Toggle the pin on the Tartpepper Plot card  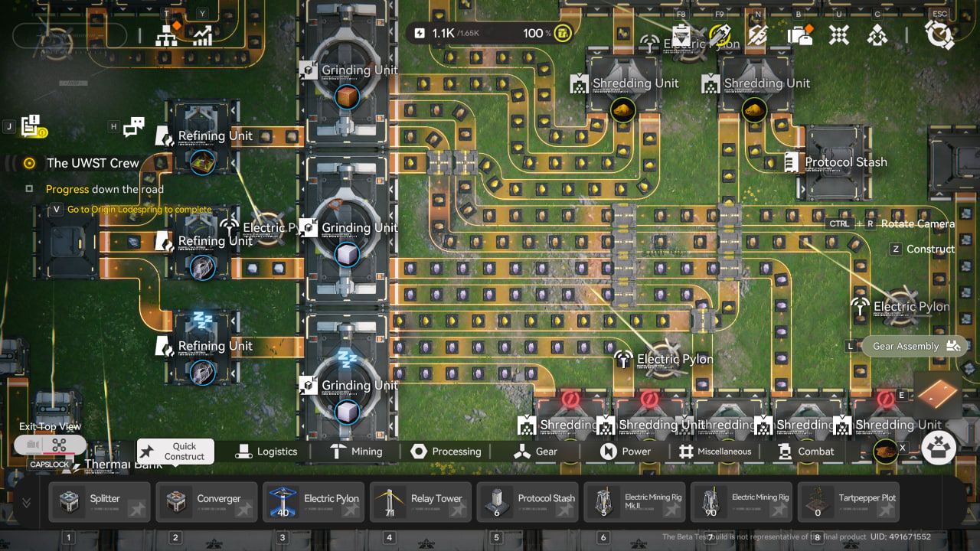pyautogui.click(x=888, y=510)
